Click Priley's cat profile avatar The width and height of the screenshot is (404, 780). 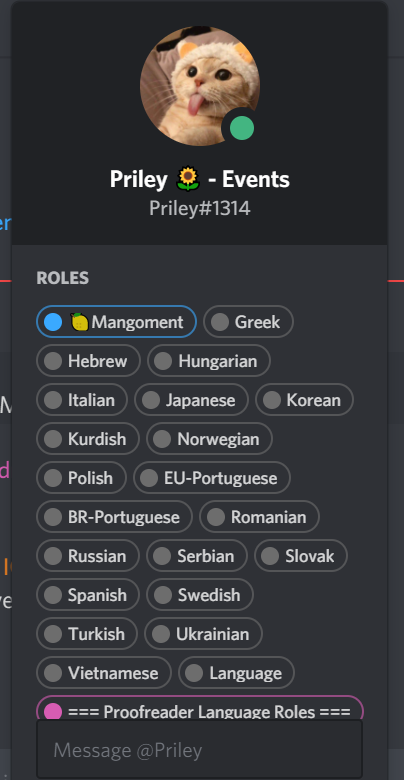[x=200, y=86]
